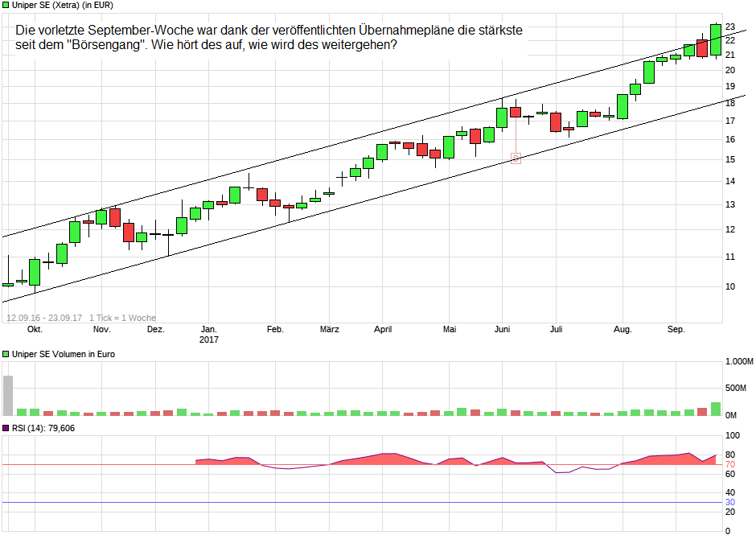This screenshot has height=539, width=756.
Task: Click the green Uniper SE legend square
Action: 6,6
